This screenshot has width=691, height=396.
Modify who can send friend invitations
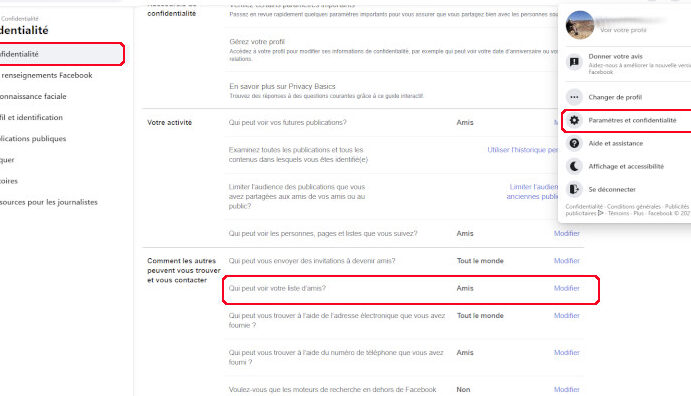coord(566,261)
